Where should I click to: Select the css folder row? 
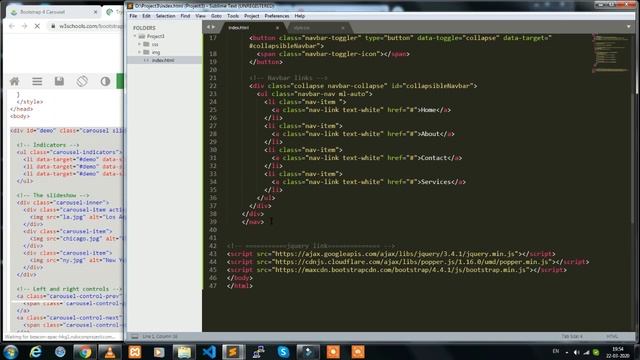click(x=164, y=44)
